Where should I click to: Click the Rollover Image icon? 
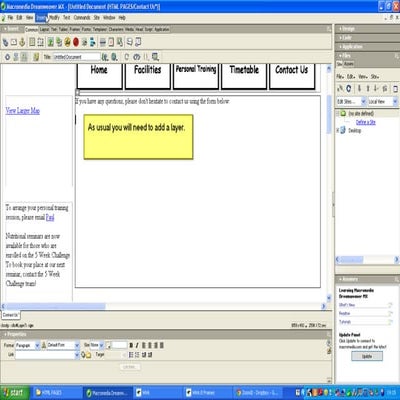pos(84,42)
